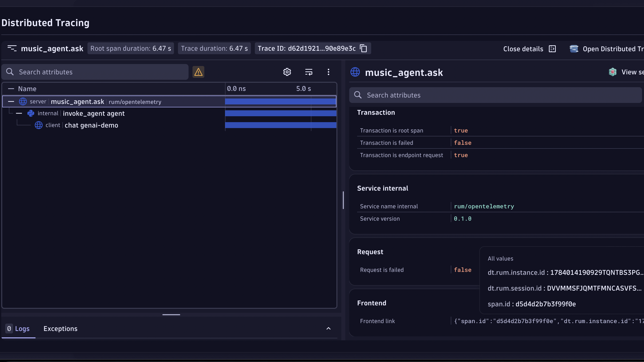Click the yellow warning triangle icon
This screenshot has height=362, width=644.
tap(198, 72)
